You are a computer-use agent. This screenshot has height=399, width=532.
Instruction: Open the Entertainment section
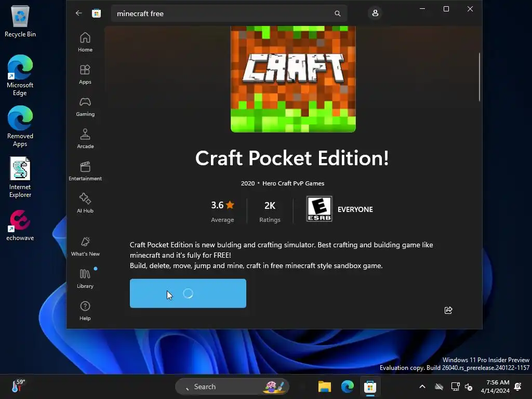[85, 171]
